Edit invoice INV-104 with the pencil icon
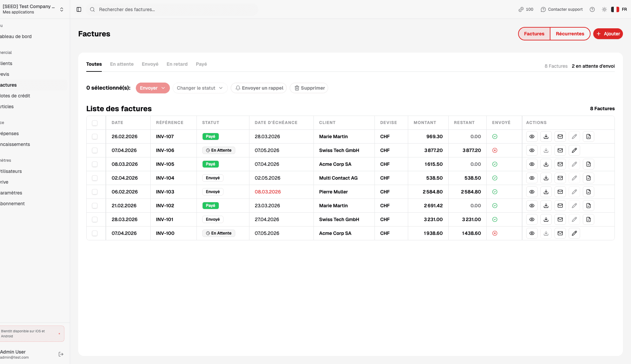This screenshot has height=364, width=631. tap(574, 178)
